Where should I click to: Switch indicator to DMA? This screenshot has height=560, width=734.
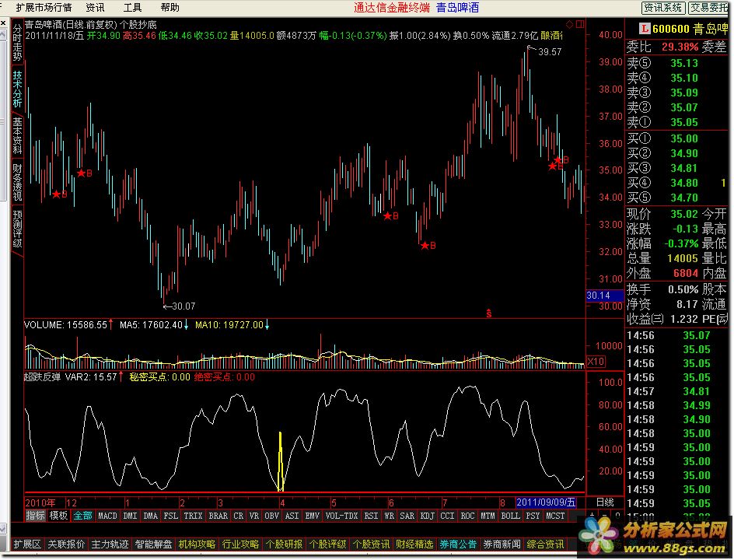click(x=150, y=516)
